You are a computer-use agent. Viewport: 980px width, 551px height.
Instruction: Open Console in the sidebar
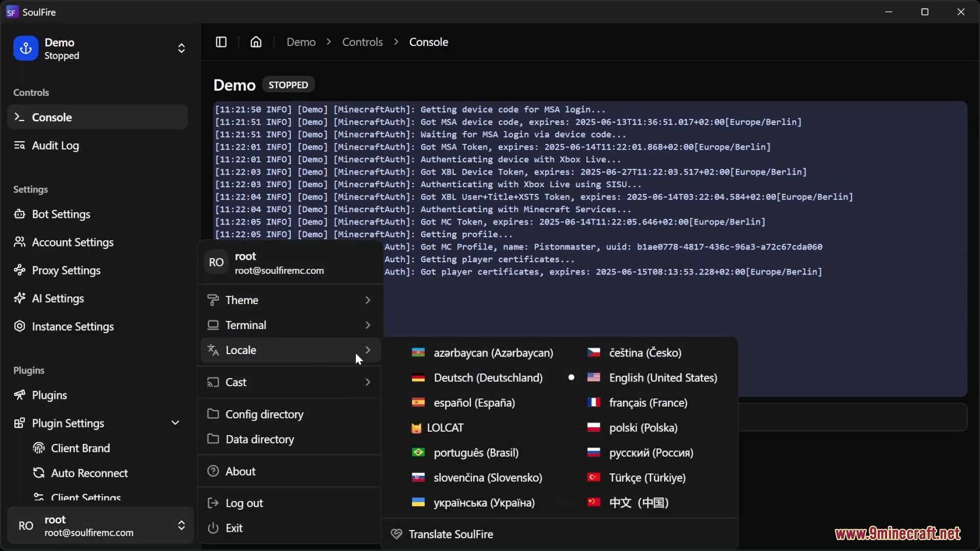click(97, 117)
